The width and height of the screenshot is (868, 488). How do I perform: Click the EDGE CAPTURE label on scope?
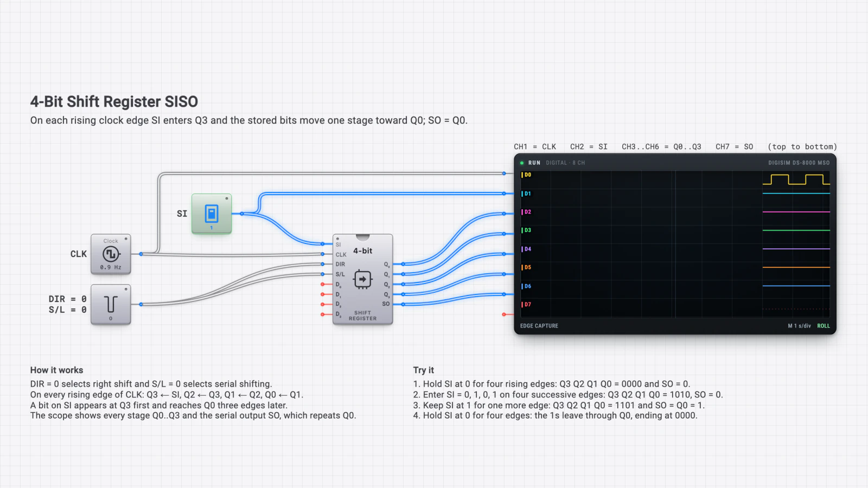(539, 326)
